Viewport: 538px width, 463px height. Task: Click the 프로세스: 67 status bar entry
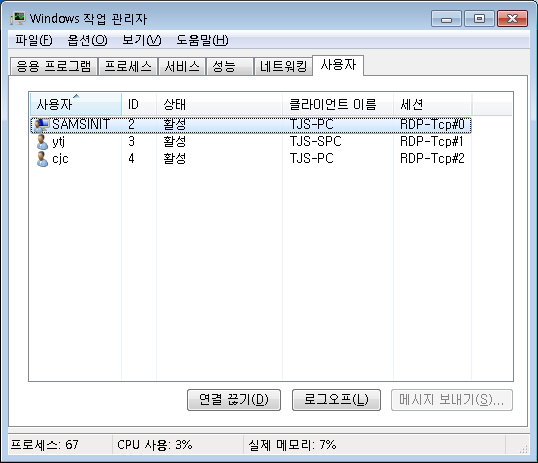[45, 445]
